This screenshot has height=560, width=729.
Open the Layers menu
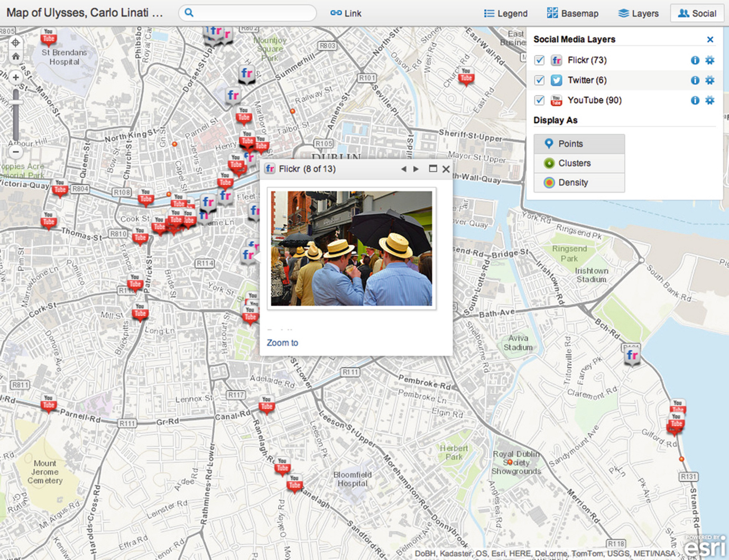[x=639, y=13]
